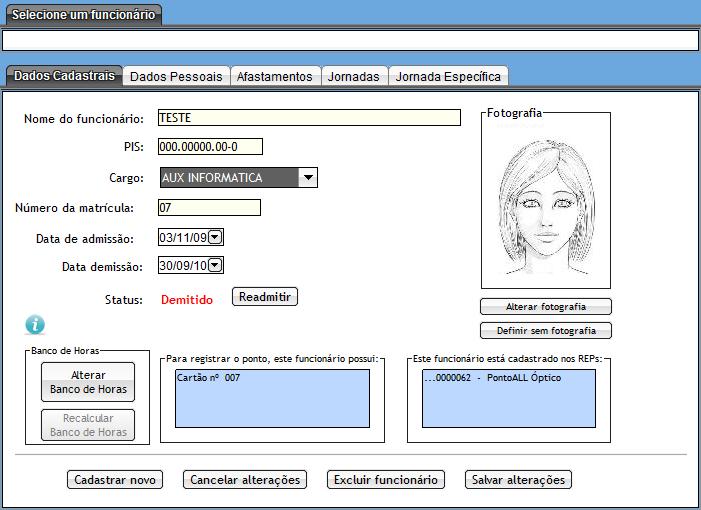
Task: Click Alterar fotografia button
Action: point(546,307)
